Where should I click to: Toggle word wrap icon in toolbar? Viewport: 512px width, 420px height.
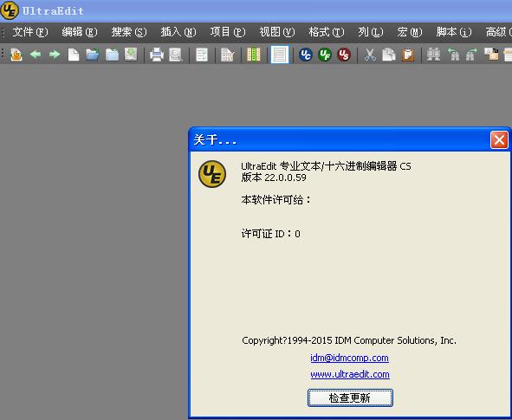pyautogui.click(x=202, y=55)
